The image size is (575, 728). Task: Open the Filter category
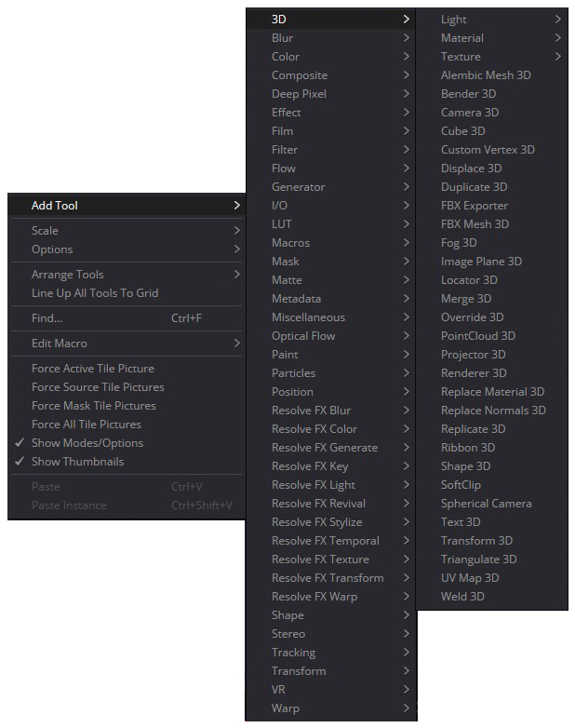[331, 150]
